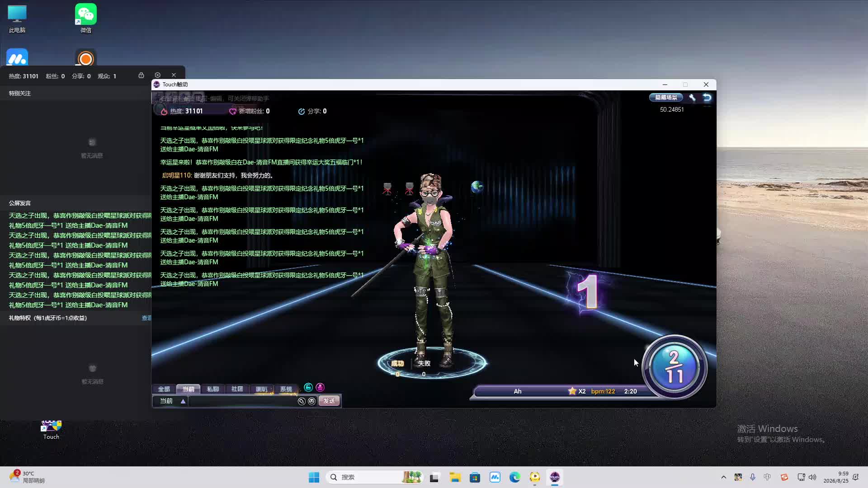Click the 特别关注 section header
The image size is (868, 488).
(x=20, y=94)
